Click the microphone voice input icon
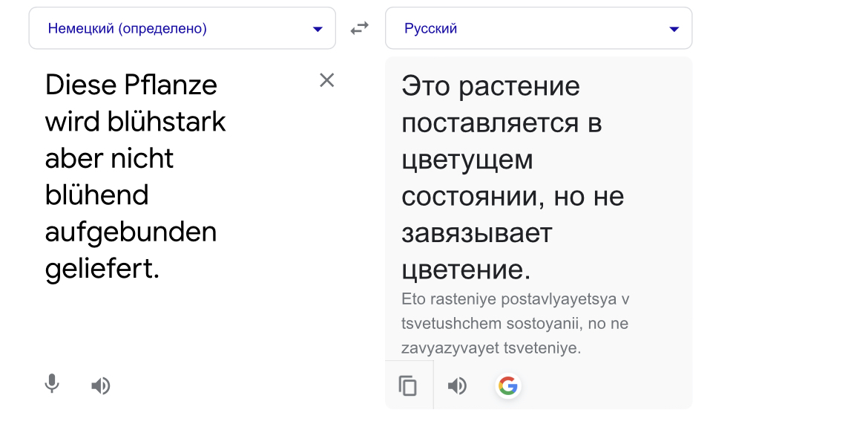This screenshot has width=868, height=424. tap(51, 385)
